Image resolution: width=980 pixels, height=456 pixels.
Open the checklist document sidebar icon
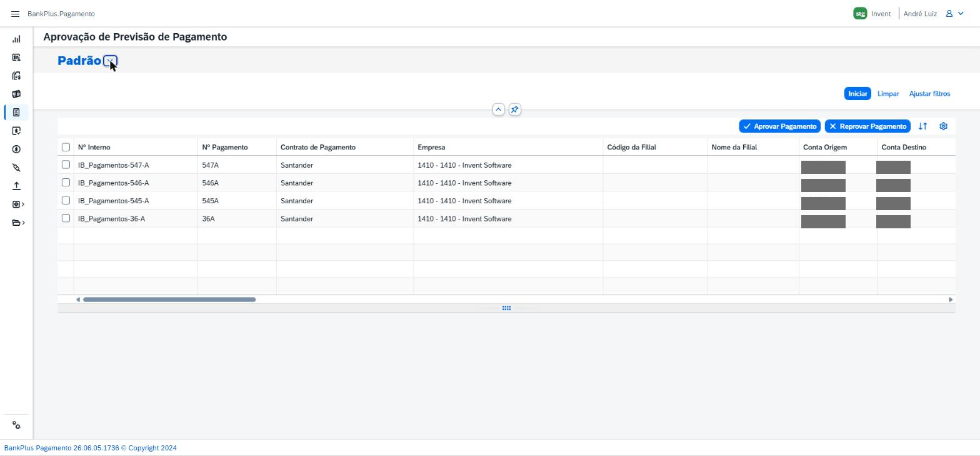(16, 113)
